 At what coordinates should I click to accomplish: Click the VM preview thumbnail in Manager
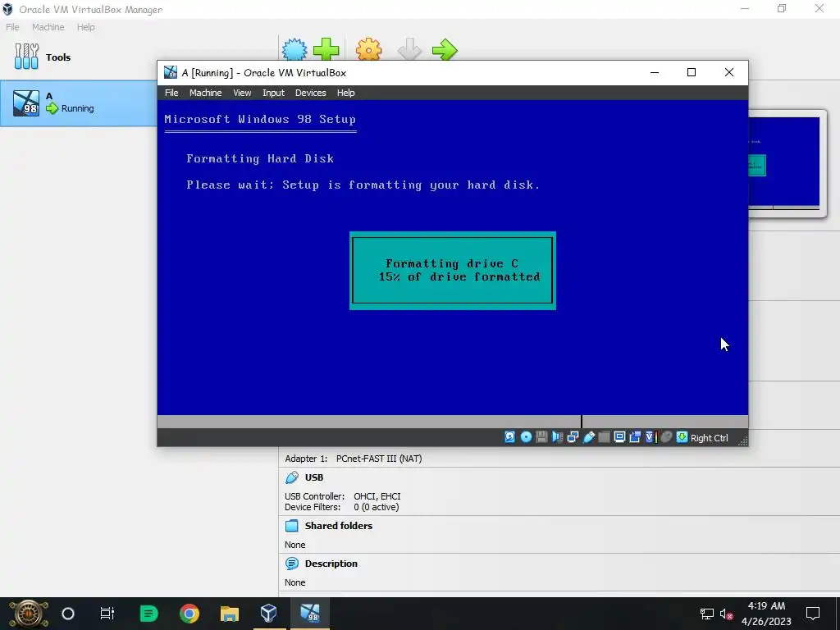point(784,162)
